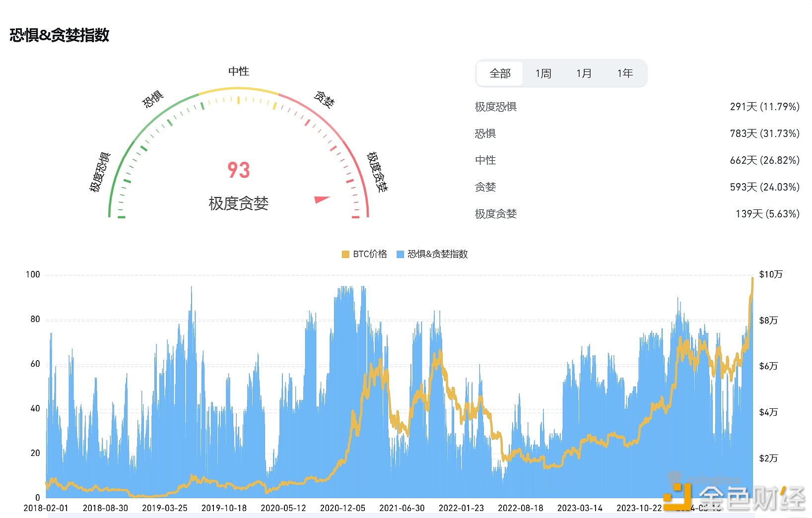
Task: Click right axis label $10万
Action: click(x=771, y=274)
